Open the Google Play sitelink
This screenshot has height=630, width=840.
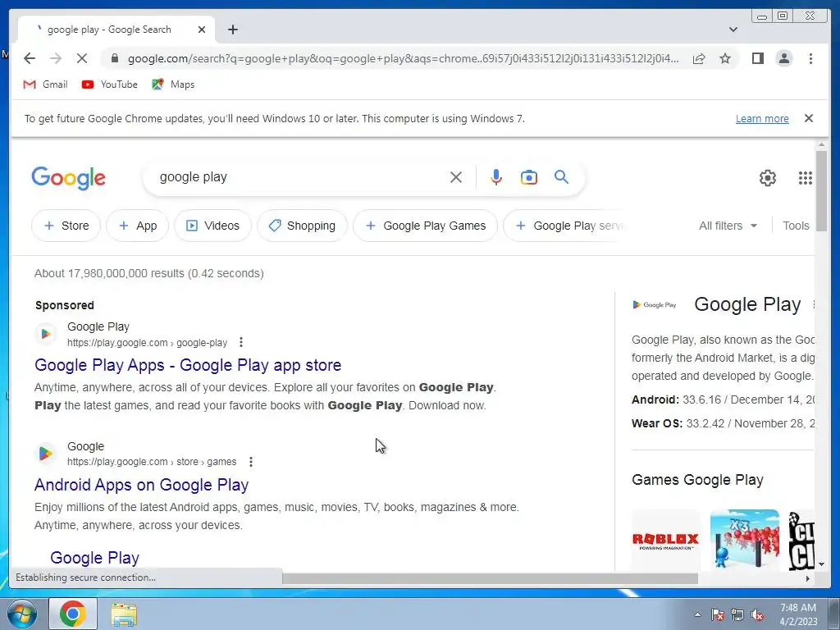(x=95, y=558)
